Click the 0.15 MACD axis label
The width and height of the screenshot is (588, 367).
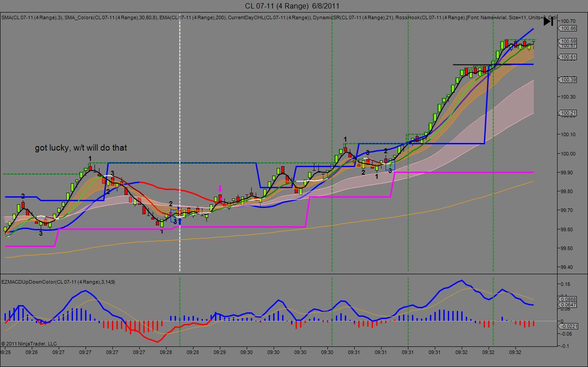566,284
